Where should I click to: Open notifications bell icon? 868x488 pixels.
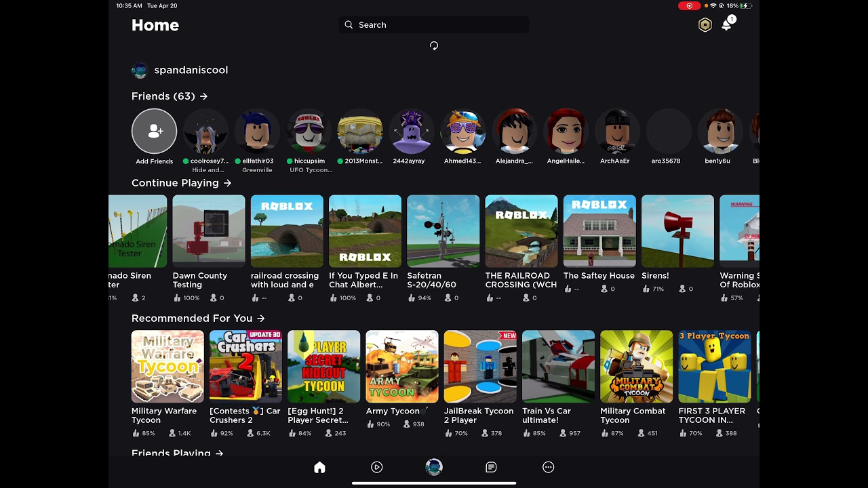727,24
